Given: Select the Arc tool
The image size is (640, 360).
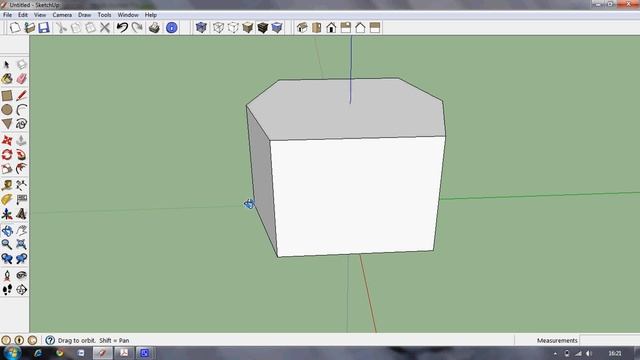Looking at the screenshot, I should pyautogui.click(x=21, y=109).
